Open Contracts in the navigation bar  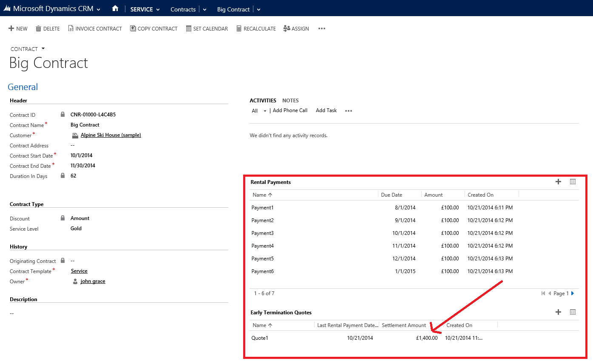click(x=183, y=9)
